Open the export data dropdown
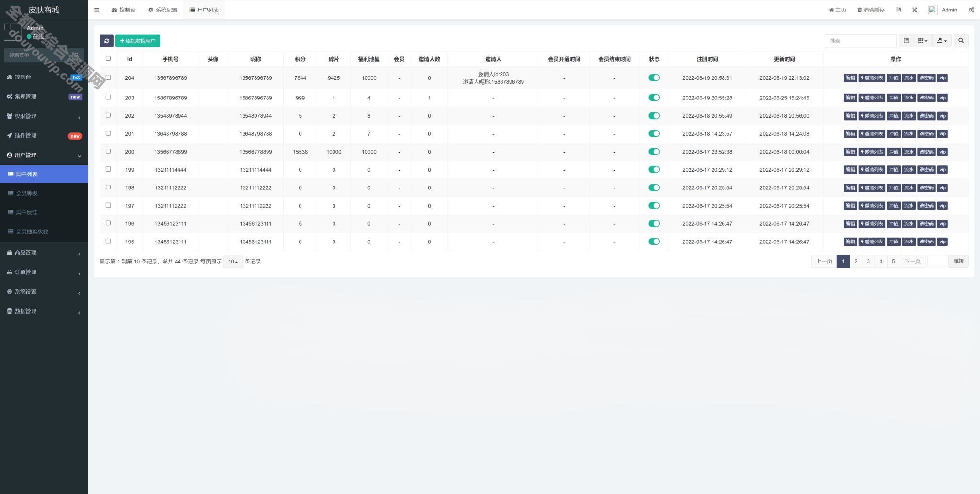This screenshot has width=980, height=494. (x=942, y=41)
